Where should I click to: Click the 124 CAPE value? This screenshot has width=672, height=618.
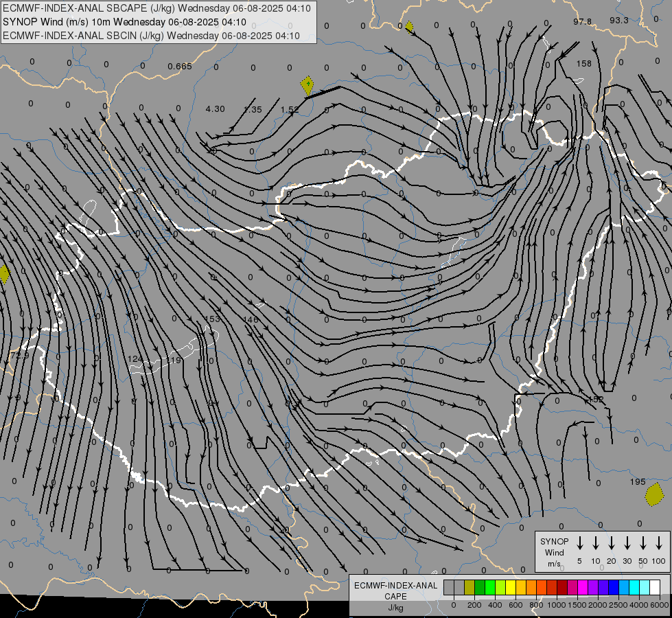(x=135, y=358)
